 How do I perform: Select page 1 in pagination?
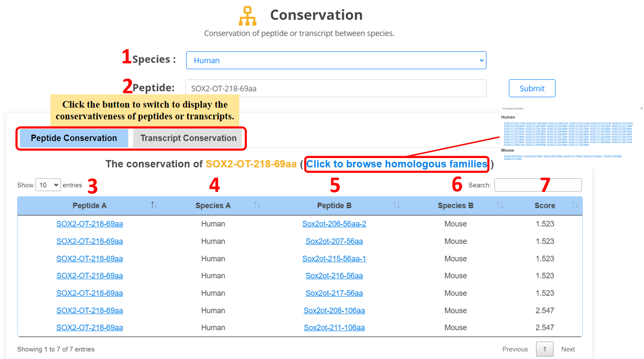[x=545, y=349]
